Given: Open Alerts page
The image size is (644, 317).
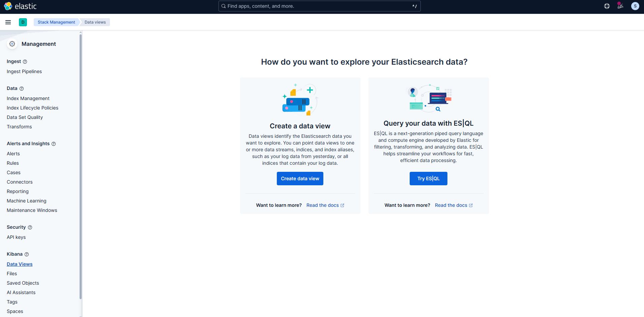Looking at the screenshot, I should [13, 154].
